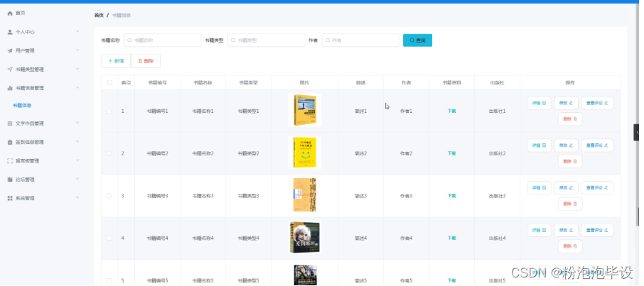This screenshot has height=286, width=644.
Task: Click 首页 in the breadcrumb
Action: tap(99, 16)
